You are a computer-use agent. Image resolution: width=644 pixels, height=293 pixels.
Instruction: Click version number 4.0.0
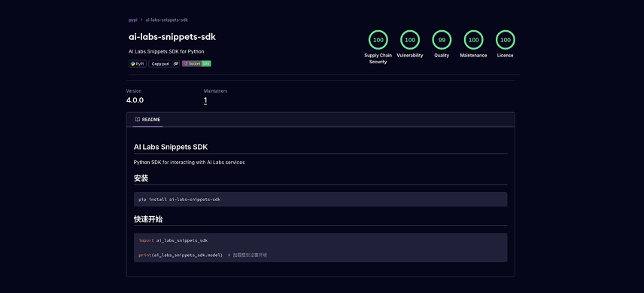(135, 100)
